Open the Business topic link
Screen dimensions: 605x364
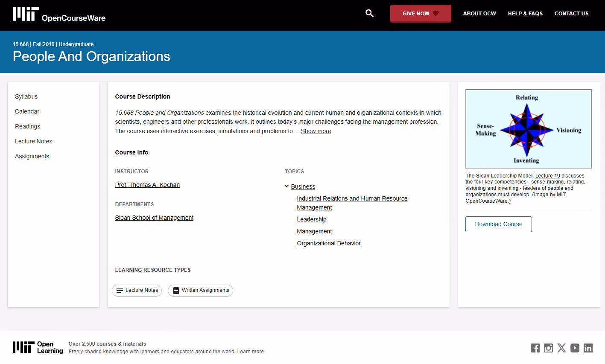point(303,186)
